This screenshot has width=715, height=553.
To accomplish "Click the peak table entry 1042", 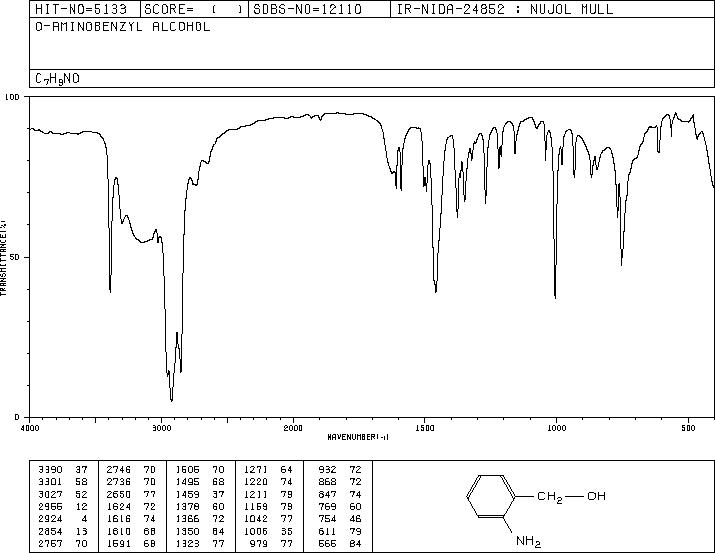I will click(x=256, y=519).
